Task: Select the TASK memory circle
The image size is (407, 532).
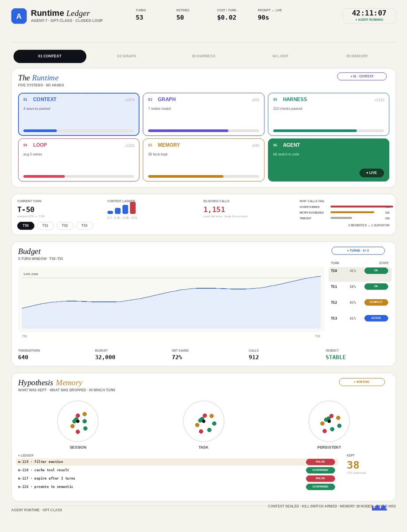Action: 203,421
